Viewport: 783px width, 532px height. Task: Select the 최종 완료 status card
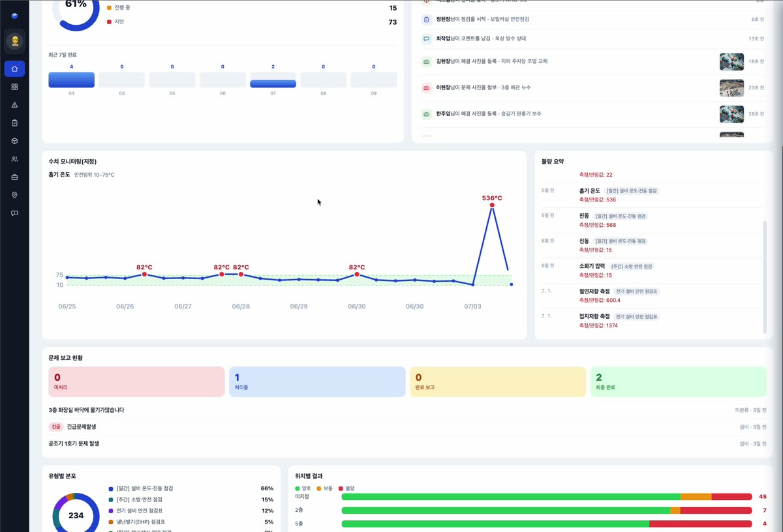tap(679, 381)
